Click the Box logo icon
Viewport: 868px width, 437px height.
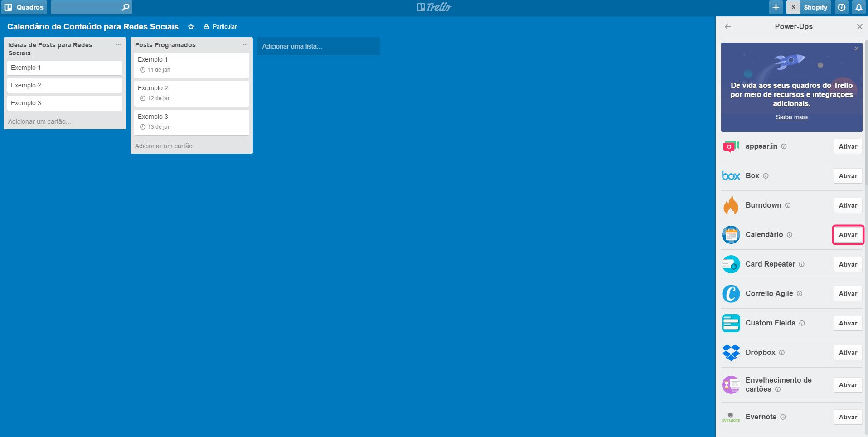click(731, 176)
